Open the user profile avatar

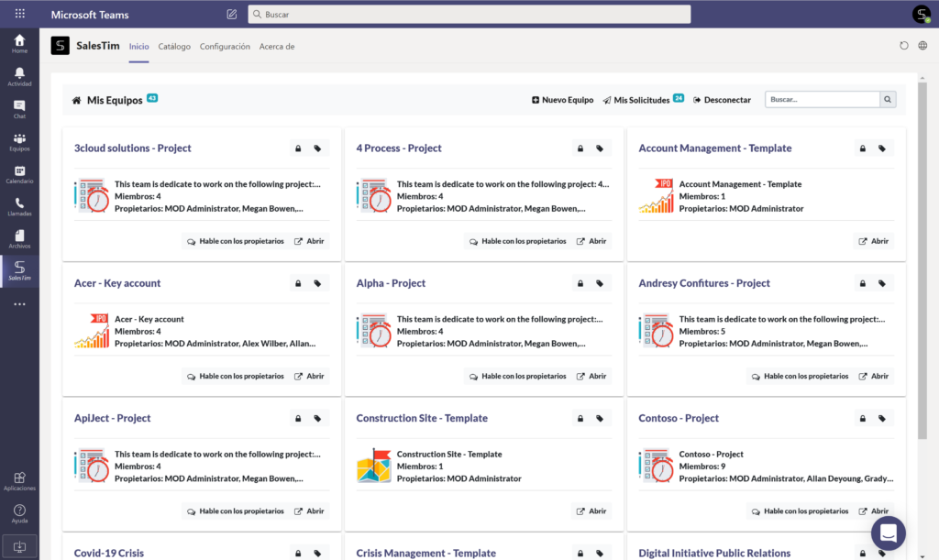(x=921, y=14)
